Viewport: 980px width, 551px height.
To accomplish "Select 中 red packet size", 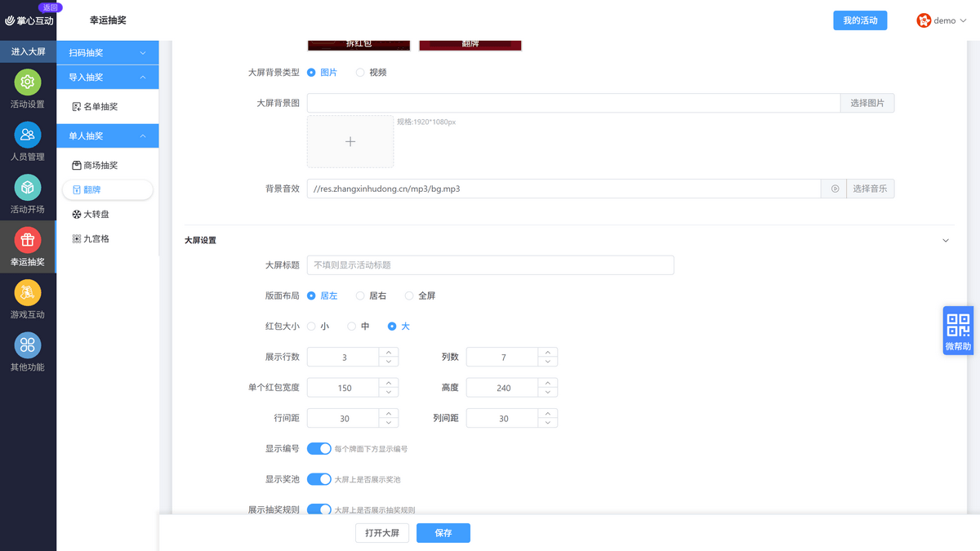I will (352, 326).
